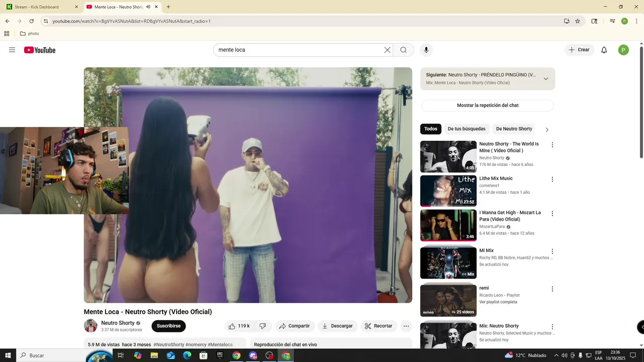
Task: Open a new Chrome tab
Action: point(168,7)
